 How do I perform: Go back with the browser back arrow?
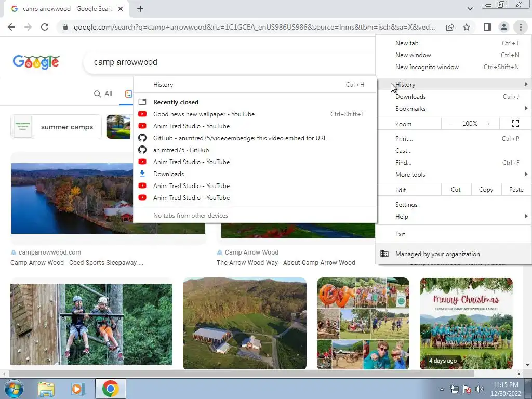tap(11, 27)
